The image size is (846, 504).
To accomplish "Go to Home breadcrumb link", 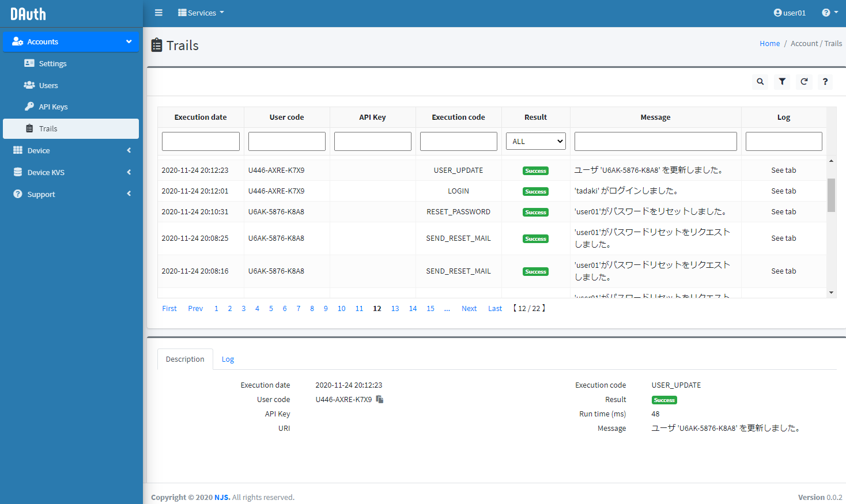I will (769, 43).
